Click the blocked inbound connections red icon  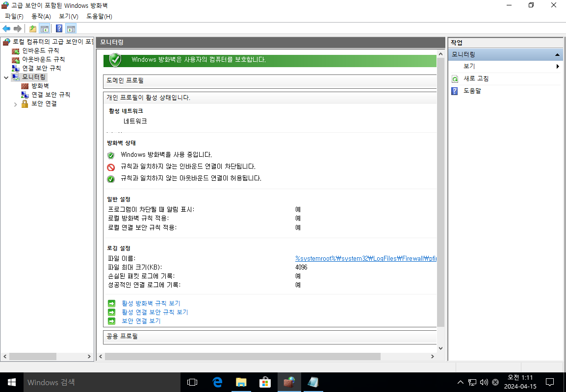(111, 167)
